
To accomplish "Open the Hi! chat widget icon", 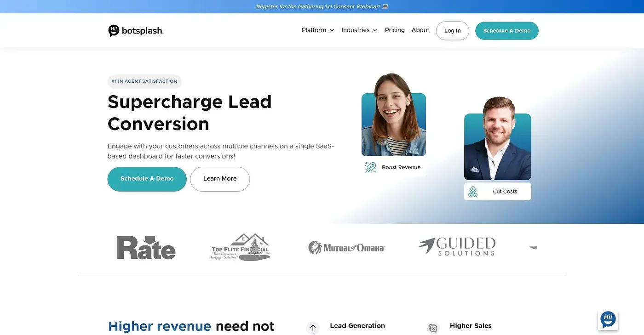I will pyautogui.click(x=608, y=320).
